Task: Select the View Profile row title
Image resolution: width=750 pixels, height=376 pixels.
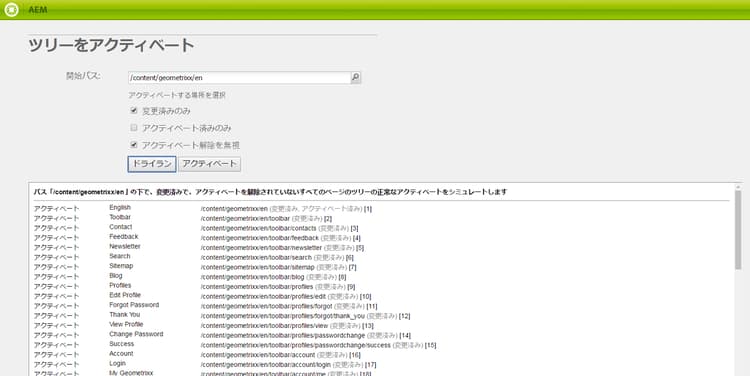Action: point(126,324)
